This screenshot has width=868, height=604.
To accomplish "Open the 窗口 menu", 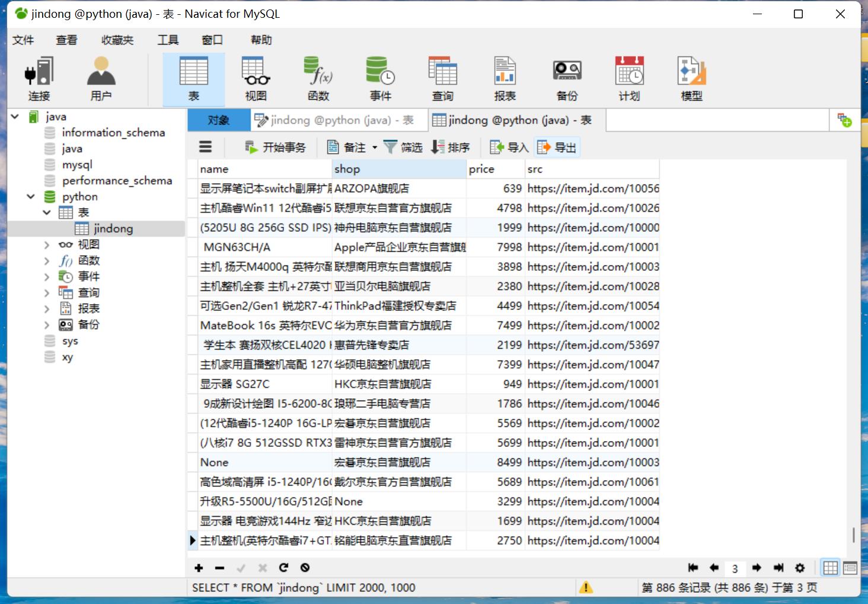I will pos(212,40).
